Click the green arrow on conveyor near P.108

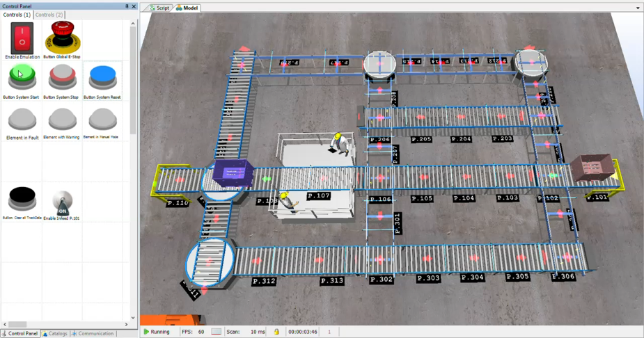267,179
